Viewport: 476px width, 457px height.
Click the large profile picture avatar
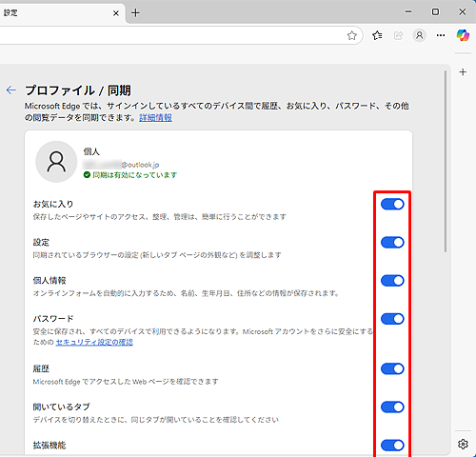[x=56, y=162]
